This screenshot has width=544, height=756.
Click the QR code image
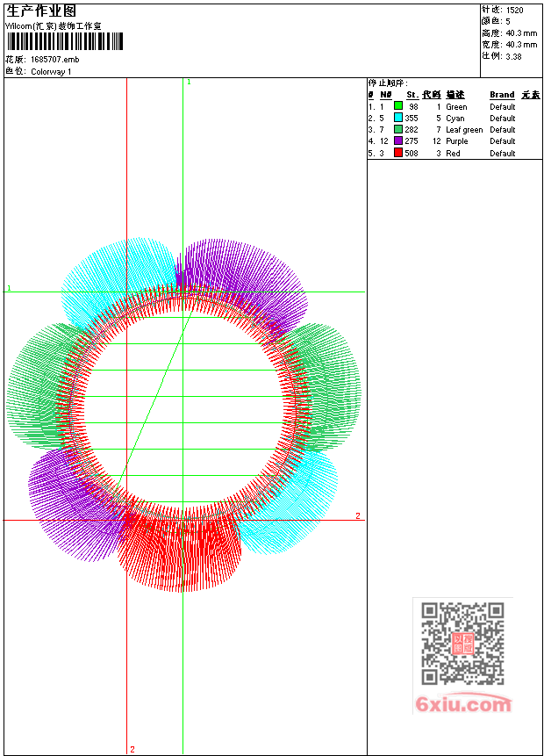(x=462, y=644)
